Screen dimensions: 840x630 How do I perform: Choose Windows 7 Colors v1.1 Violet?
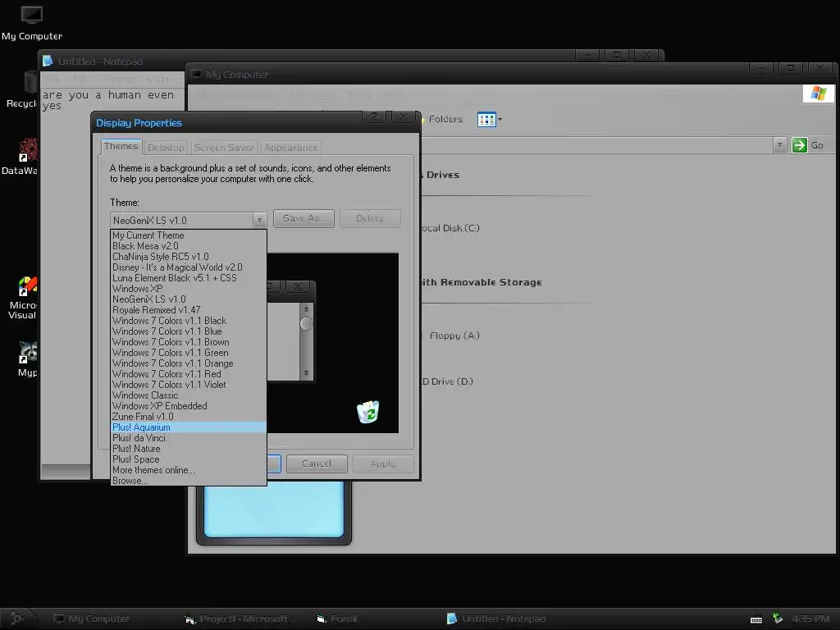[189, 385]
